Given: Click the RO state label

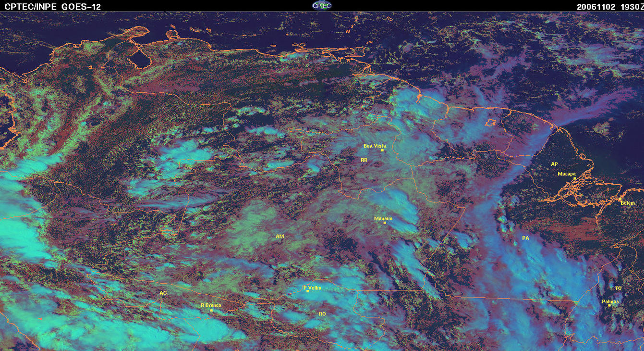Looking at the screenshot, I should click(x=322, y=313).
